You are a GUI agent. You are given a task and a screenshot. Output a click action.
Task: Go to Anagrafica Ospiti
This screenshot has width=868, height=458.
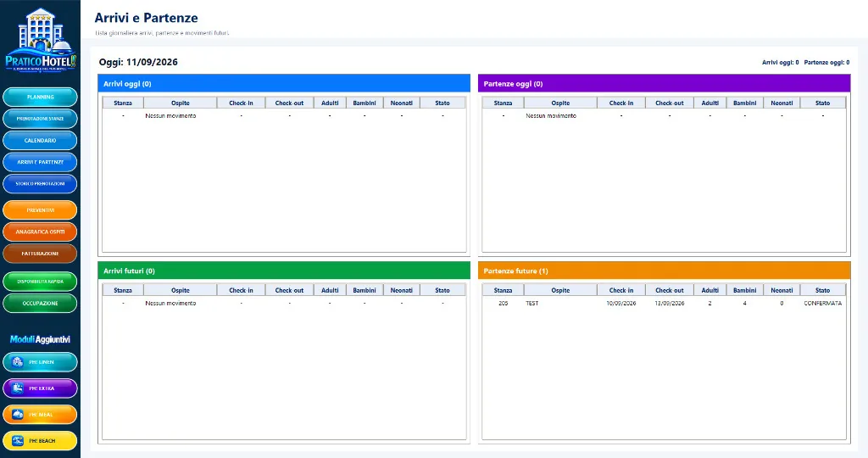pos(40,232)
